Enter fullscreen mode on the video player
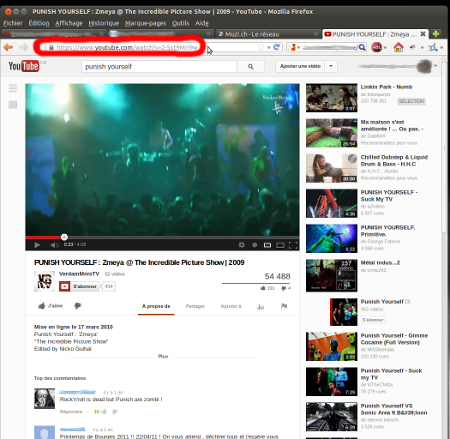Screen dimensions: 450x439 click(x=293, y=245)
